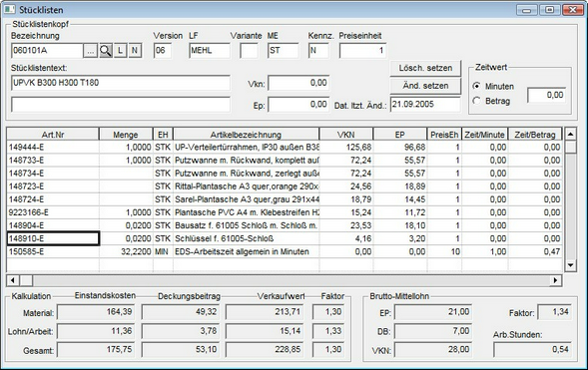Click the Änd. setzen button

[425, 86]
